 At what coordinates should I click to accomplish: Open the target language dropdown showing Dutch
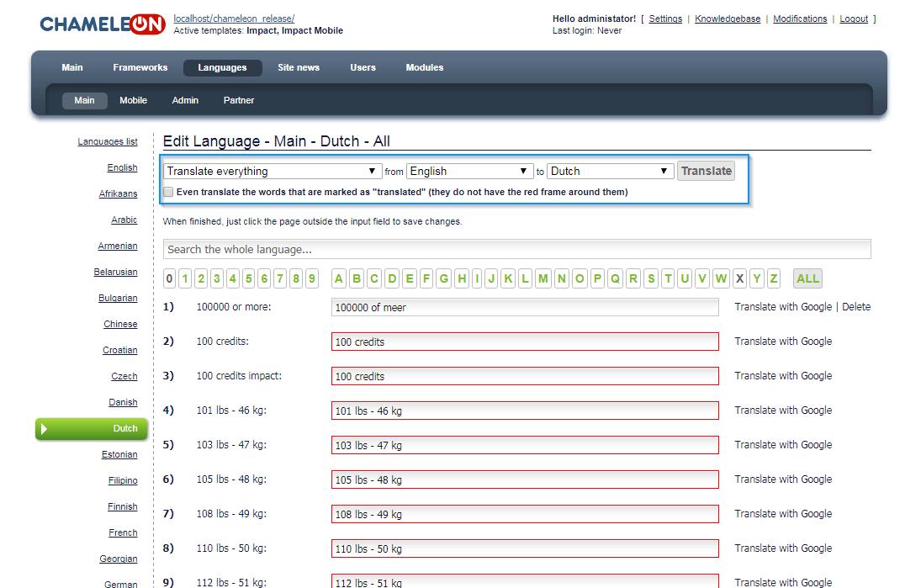610,172
